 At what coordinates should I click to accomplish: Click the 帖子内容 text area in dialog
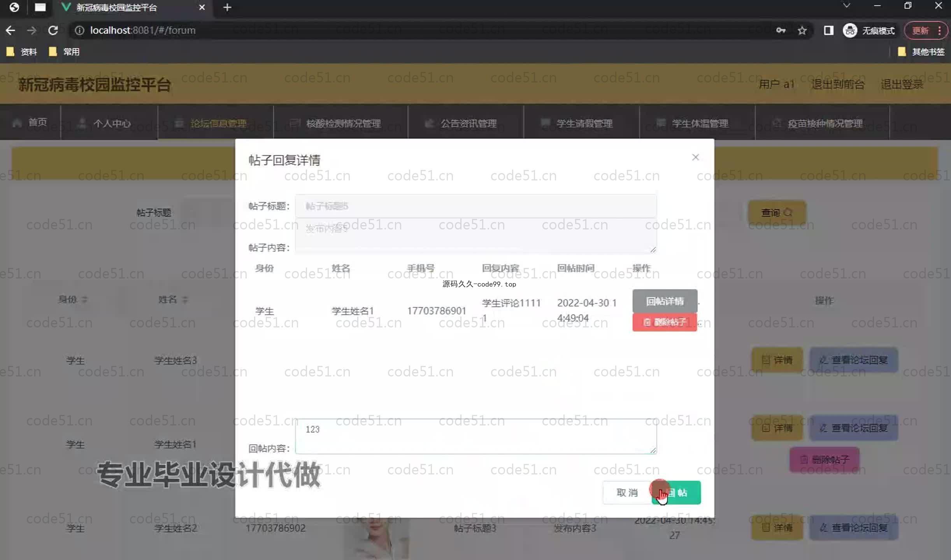tap(475, 236)
